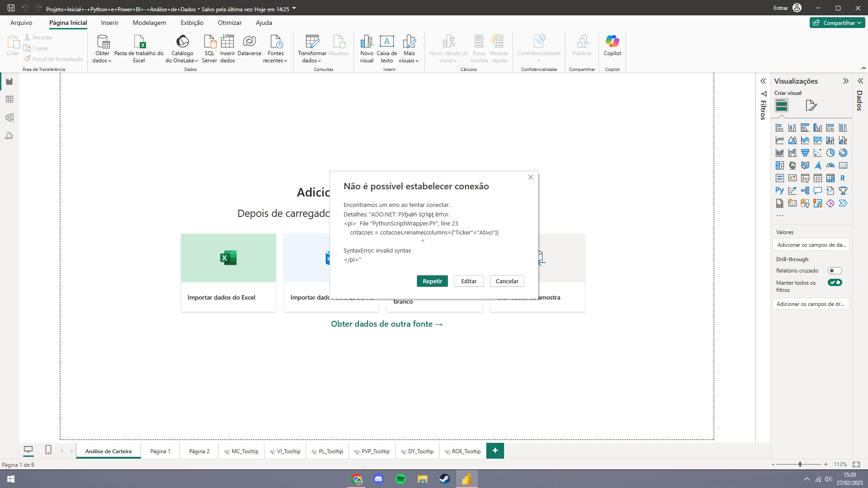Switch to mobile layout view
The width and height of the screenshot is (868, 488).
pos(48,450)
